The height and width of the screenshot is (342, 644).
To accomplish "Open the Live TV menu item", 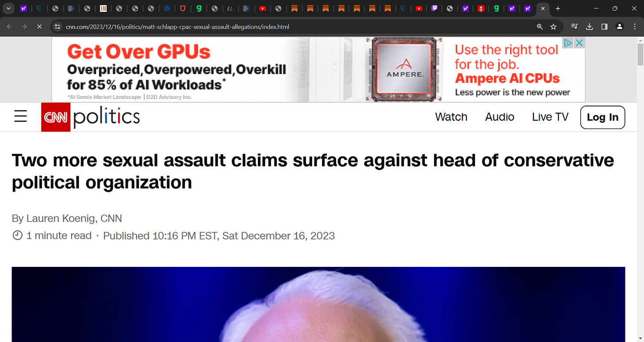I will point(550,117).
